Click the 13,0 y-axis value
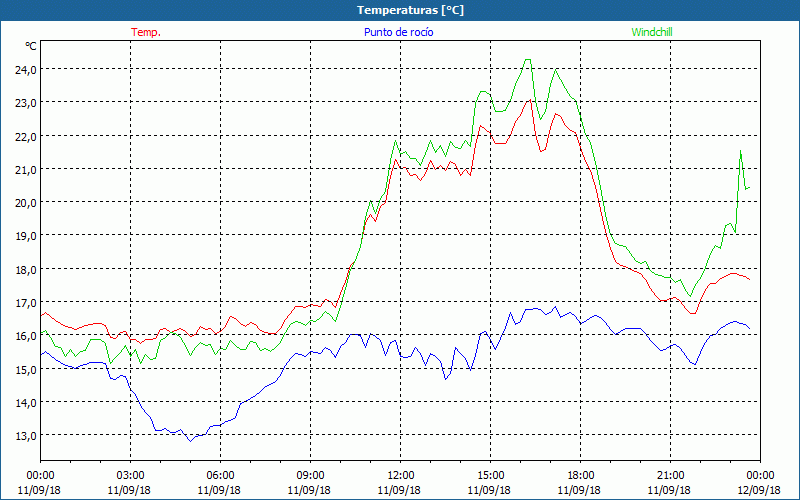Screen dimensions: 800x500 [x=26, y=436]
